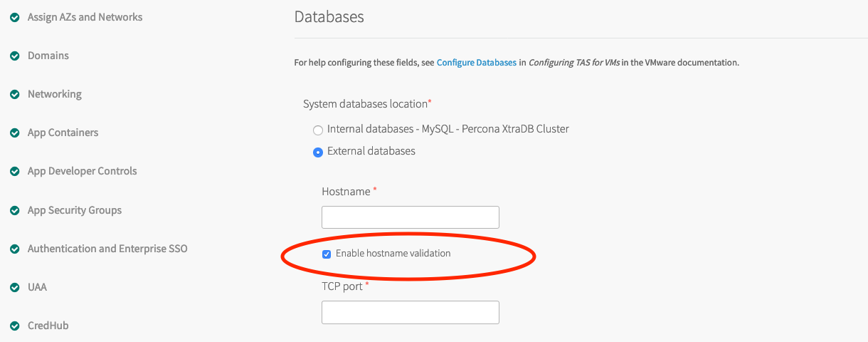Select the External databases radio button

[x=318, y=152]
